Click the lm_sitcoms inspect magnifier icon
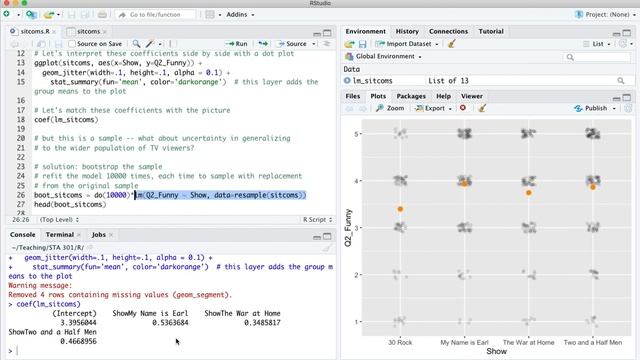640x360 pixels. point(620,81)
